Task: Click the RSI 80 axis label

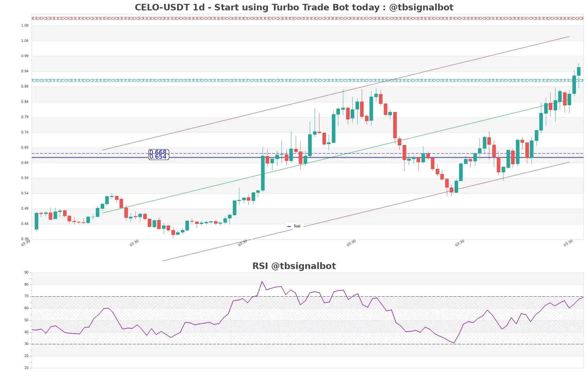Action: point(26,284)
